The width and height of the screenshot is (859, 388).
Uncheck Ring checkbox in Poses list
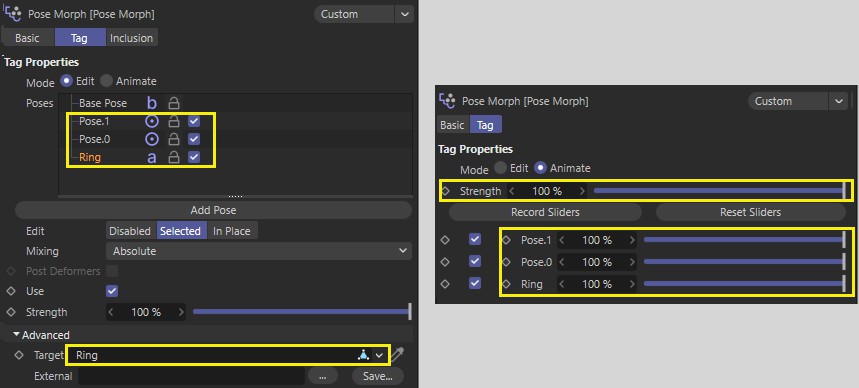point(194,157)
